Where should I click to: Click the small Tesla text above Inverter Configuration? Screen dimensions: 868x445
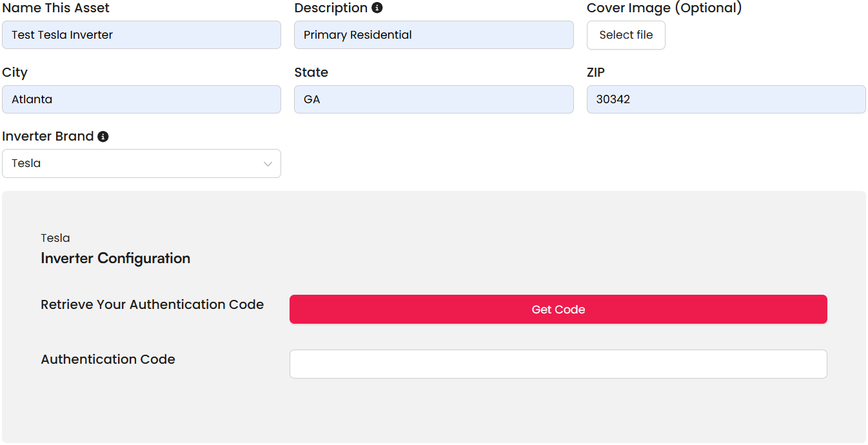55,238
